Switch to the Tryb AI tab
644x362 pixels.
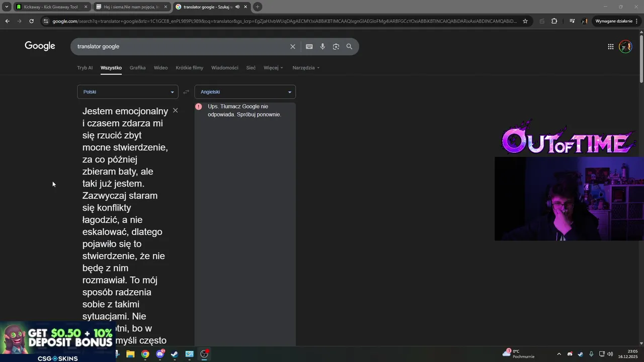click(x=85, y=68)
